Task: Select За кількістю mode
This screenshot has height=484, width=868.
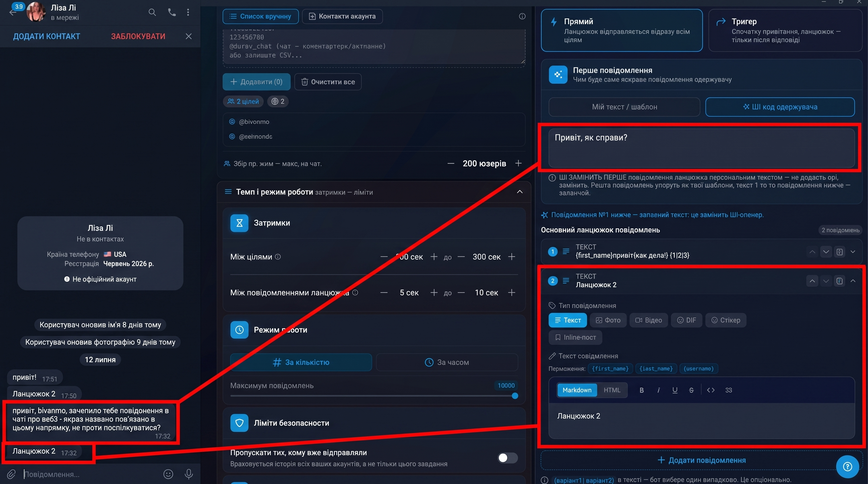Action: [301, 362]
